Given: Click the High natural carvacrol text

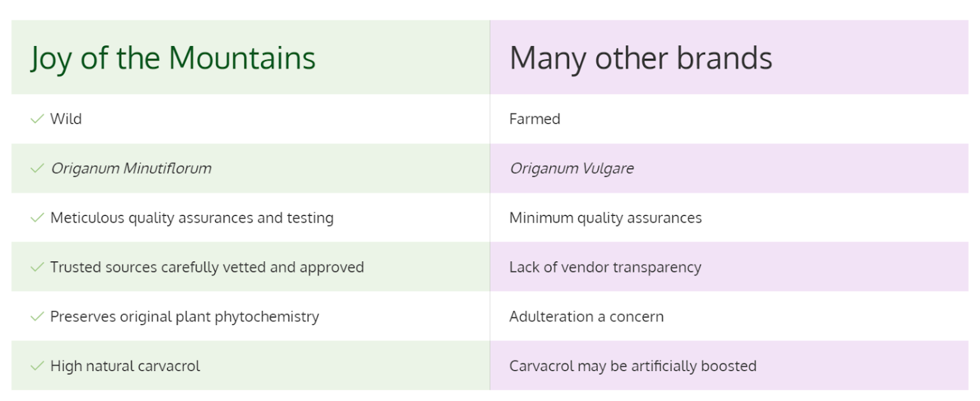Looking at the screenshot, I should coord(125,366).
